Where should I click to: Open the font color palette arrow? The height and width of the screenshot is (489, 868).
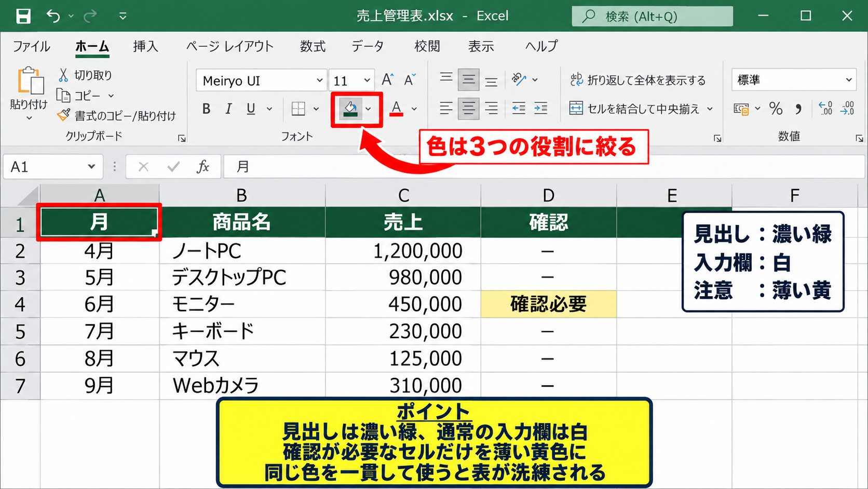414,109
